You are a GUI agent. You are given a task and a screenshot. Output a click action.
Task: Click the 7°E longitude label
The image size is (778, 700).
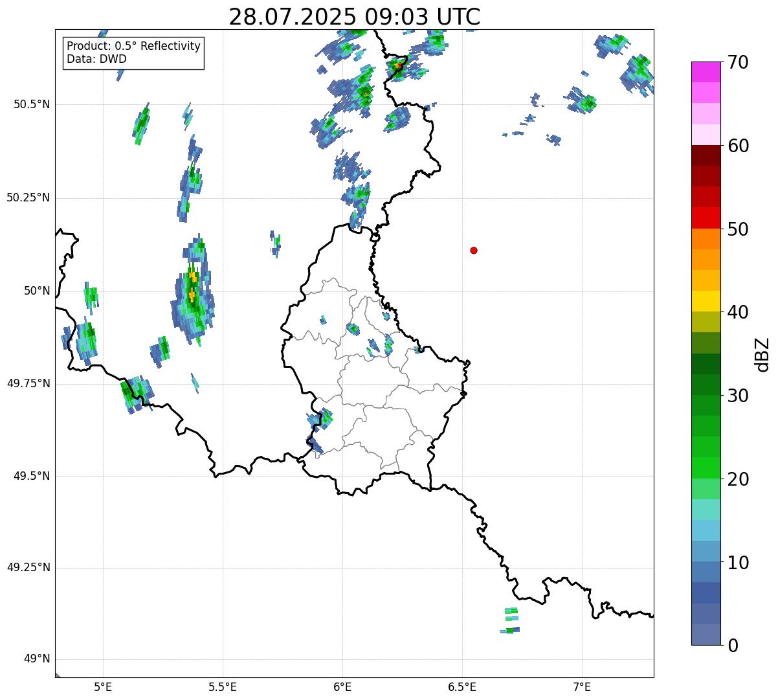pyautogui.click(x=582, y=687)
